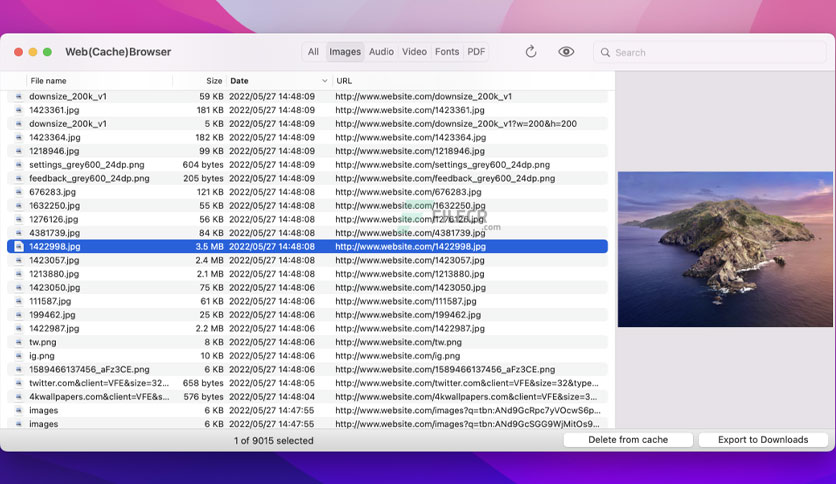Select the Video filter tab
Viewport: 836px width, 484px height.
[x=414, y=52]
